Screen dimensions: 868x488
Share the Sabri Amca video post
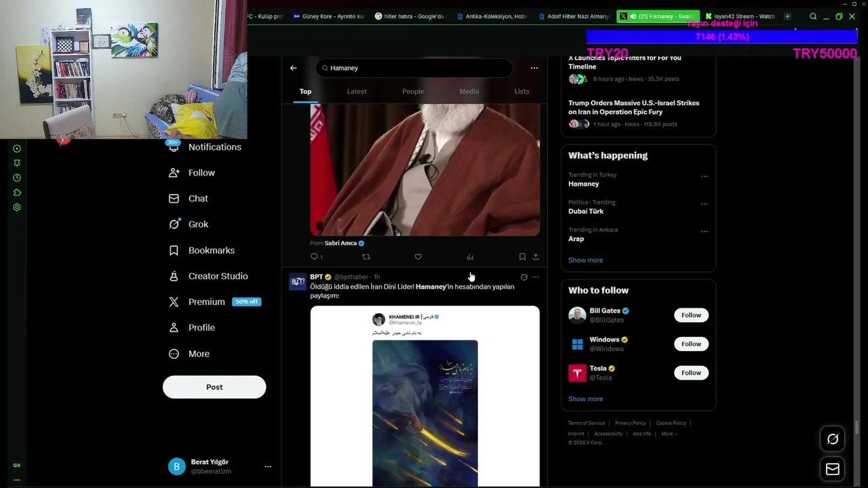536,257
